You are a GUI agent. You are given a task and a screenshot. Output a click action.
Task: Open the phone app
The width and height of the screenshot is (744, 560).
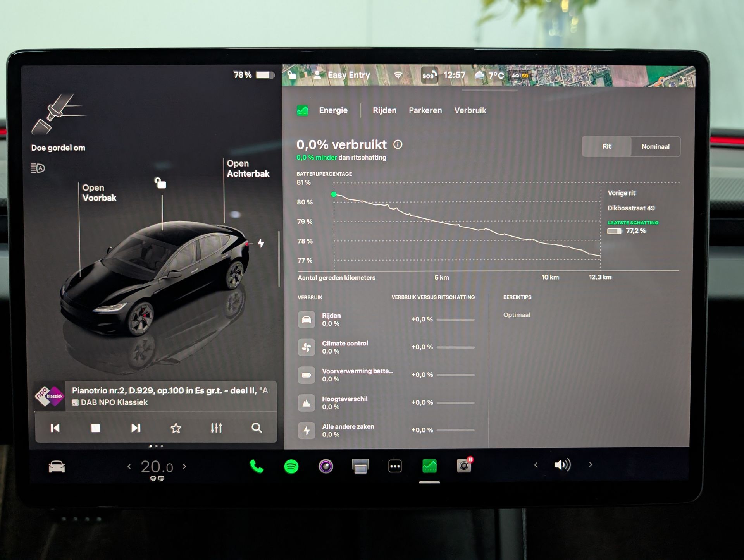coord(256,466)
